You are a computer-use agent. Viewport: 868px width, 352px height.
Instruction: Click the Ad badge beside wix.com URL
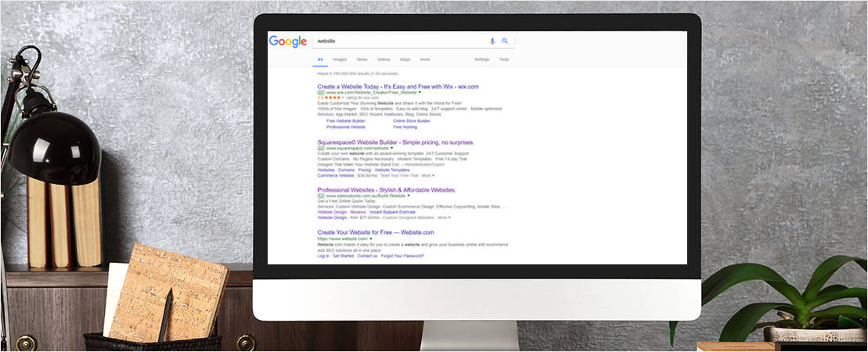click(x=321, y=92)
